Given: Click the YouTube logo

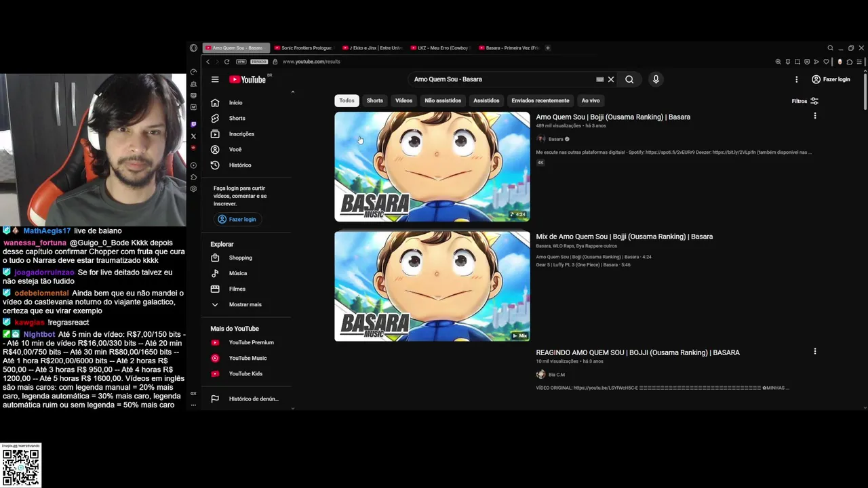Looking at the screenshot, I should pos(248,79).
